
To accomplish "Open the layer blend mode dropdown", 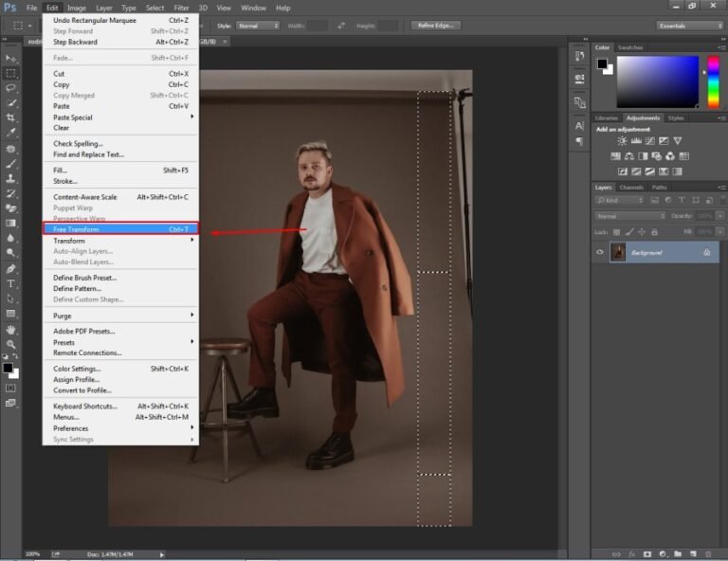I will [630, 216].
